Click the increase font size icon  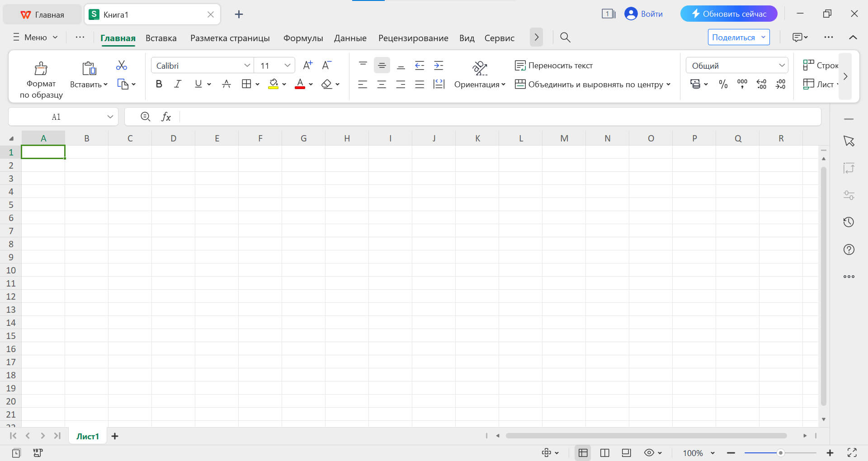(x=307, y=65)
